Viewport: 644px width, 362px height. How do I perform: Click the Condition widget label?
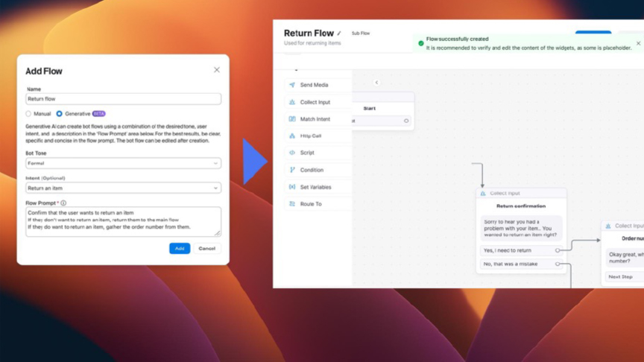point(312,170)
